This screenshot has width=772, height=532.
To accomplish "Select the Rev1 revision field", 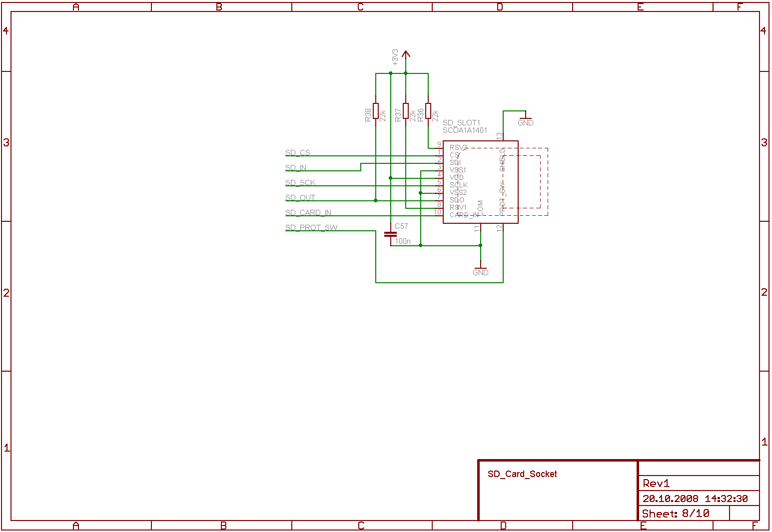I will [x=656, y=484].
